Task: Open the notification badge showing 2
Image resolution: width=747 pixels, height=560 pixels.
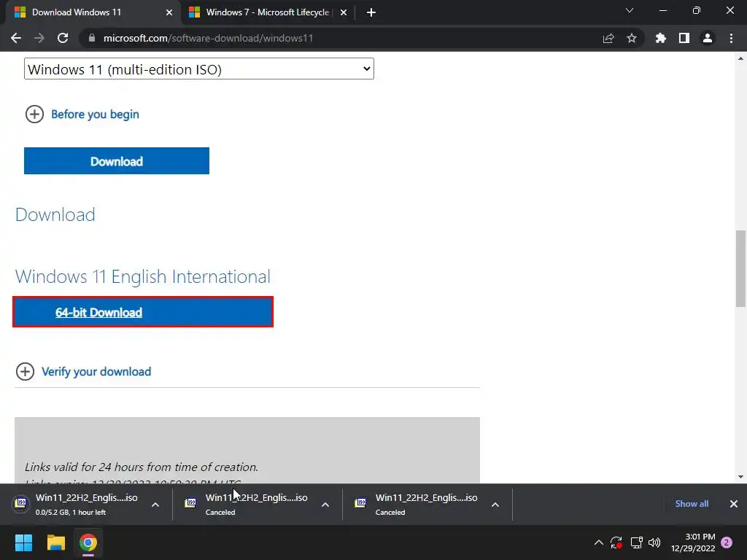Action: click(x=727, y=542)
